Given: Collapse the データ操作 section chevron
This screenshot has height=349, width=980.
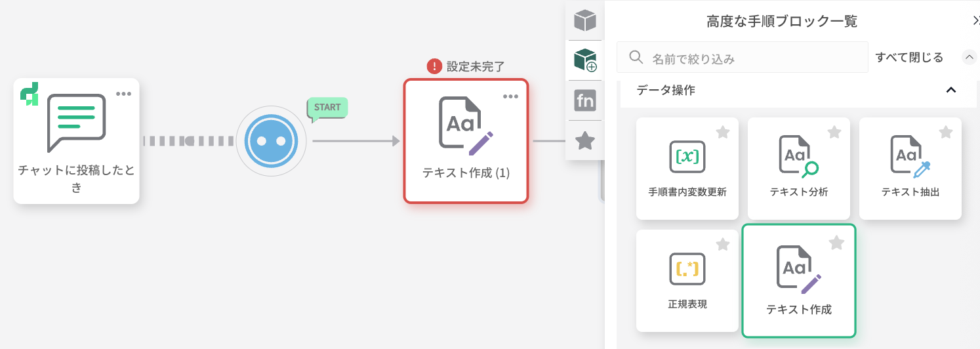Looking at the screenshot, I should click(950, 90).
